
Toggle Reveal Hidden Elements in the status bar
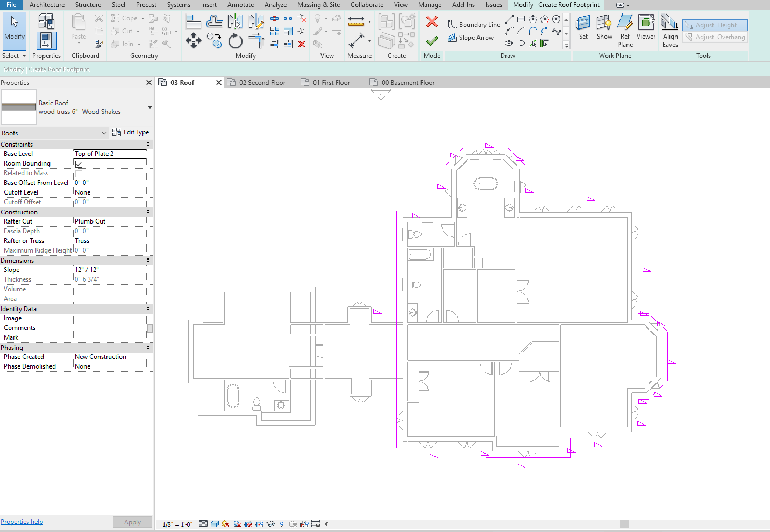pos(282,524)
